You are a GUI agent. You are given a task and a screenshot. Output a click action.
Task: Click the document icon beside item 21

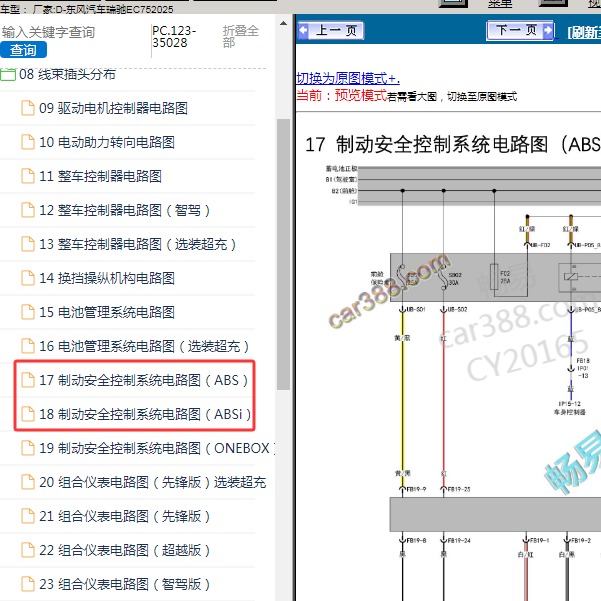[28, 516]
